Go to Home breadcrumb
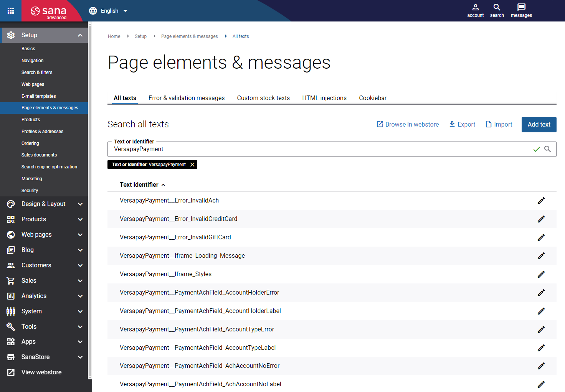 114,36
